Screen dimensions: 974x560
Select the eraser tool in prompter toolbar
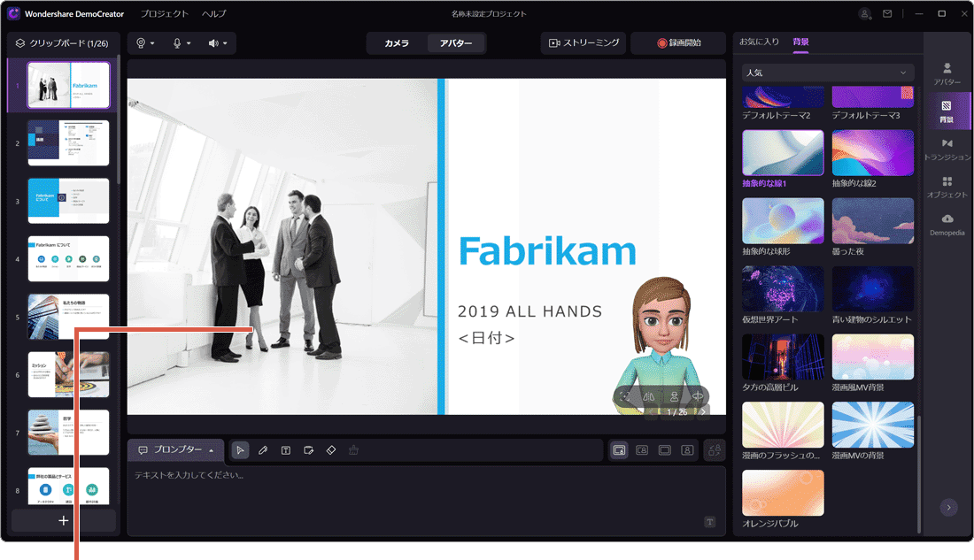(x=330, y=450)
